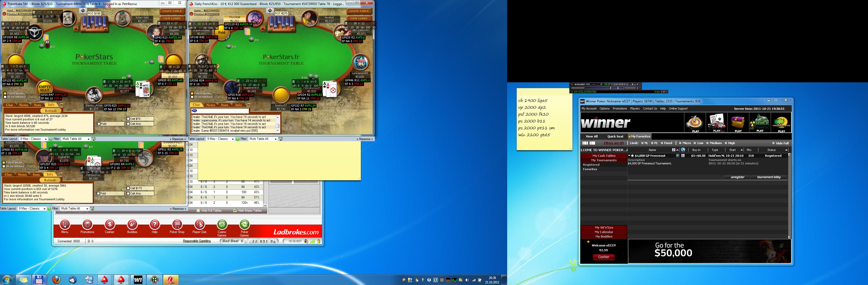
Task: Toggle the NL limit filter in Winner
Action: [642, 143]
